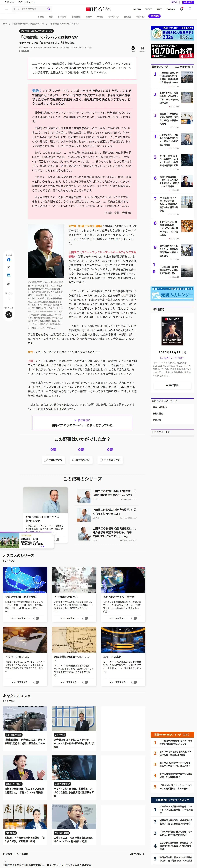Click chevron after TOP in breadcrumb
Screen dimensions: 197x868
click(x=9, y=24)
